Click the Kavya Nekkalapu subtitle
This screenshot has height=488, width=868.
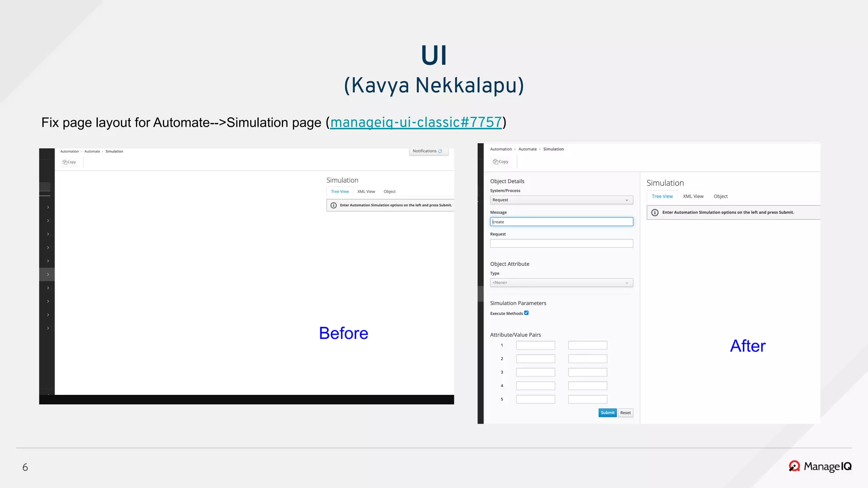click(434, 85)
